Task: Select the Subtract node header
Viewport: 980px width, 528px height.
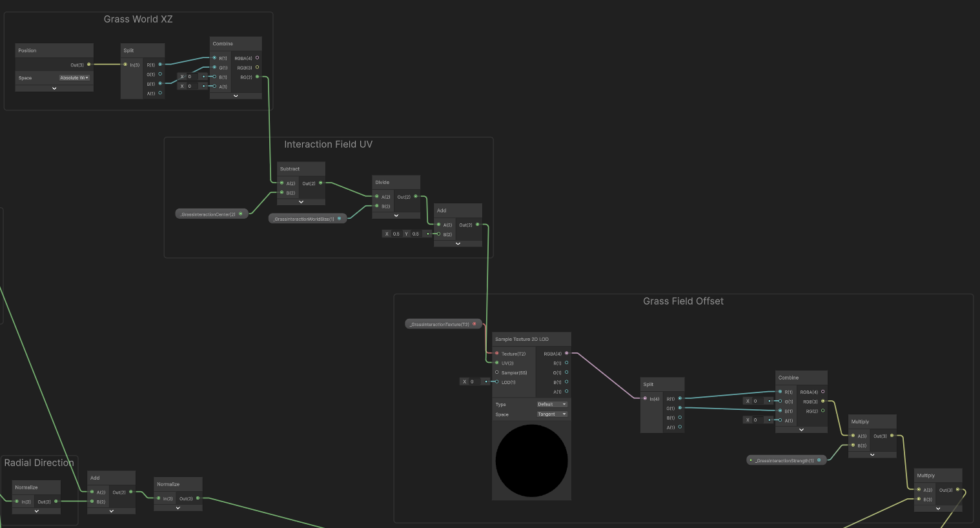Action: click(x=301, y=169)
